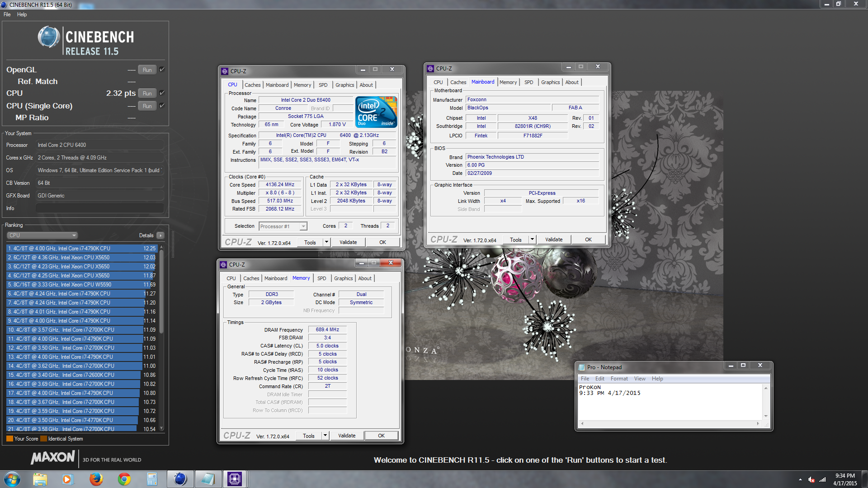Click Tools button in CPU-Z CPU window

(310, 242)
